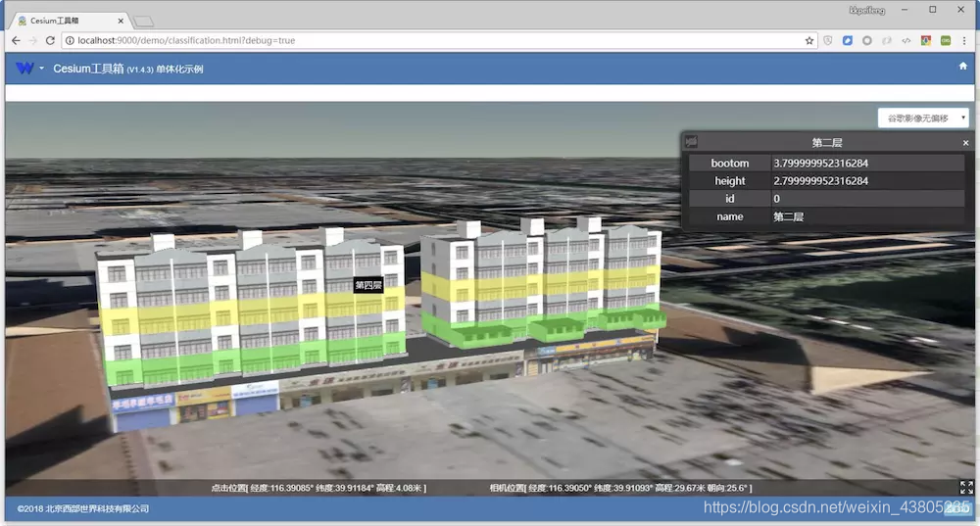Click the height property label
This screenshot has height=526, width=980.
[x=729, y=181]
